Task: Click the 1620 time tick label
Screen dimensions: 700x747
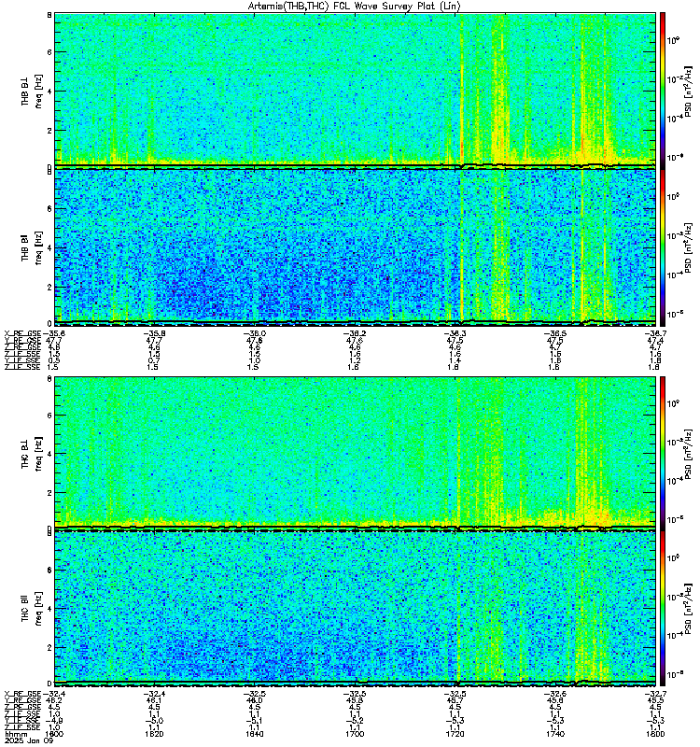Action: tap(154, 734)
